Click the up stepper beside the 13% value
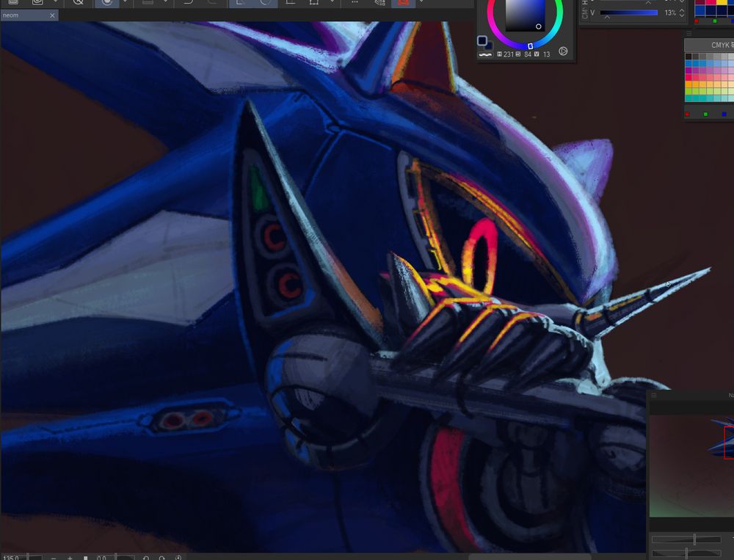Image resolution: width=734 pixels, height=560 pixels. [681, 10]
